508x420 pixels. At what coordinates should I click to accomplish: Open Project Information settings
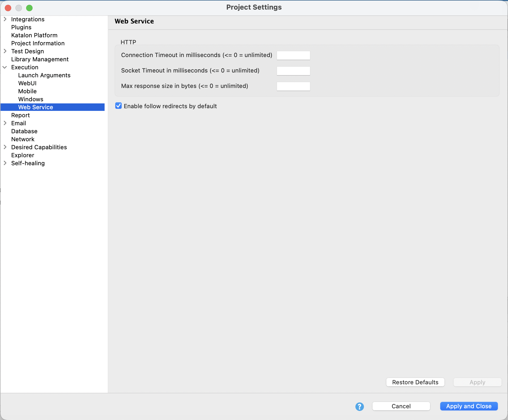pyautogui.click(x=38, y=43)
